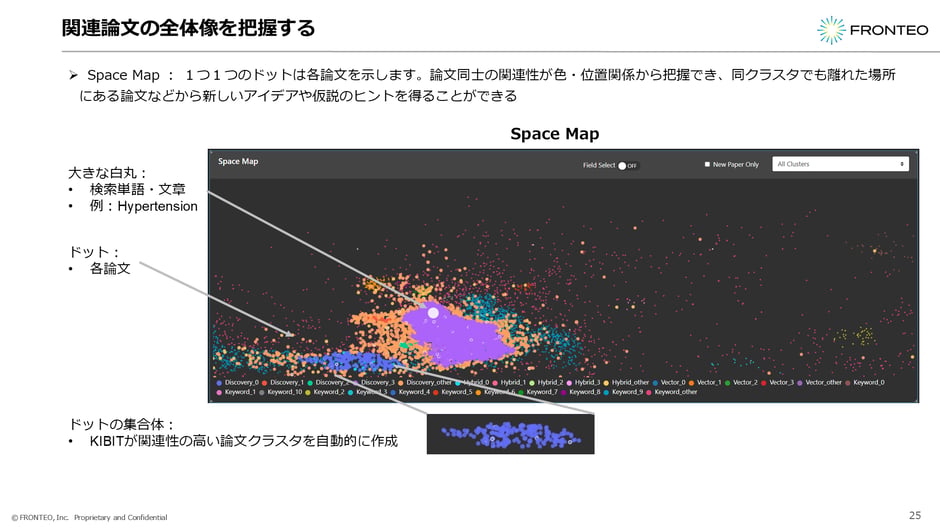Select Keyword_2 in the legend
This screenshot has width=940, height=528.
[325, 392]
